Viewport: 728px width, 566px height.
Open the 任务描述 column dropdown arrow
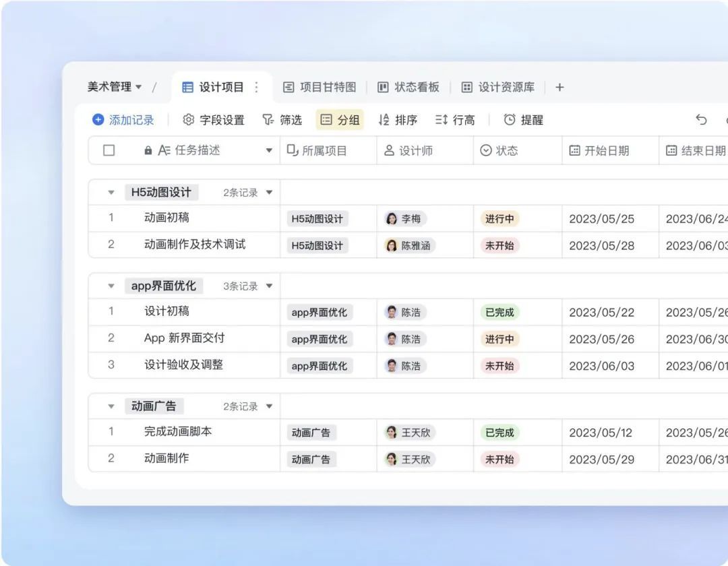(x=269, y=151)
